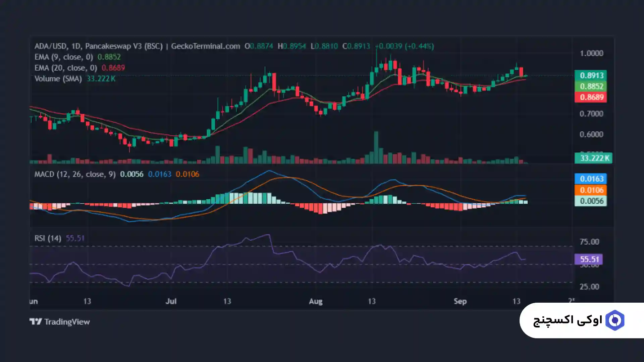Click the TradingView text link

point(67,322)
